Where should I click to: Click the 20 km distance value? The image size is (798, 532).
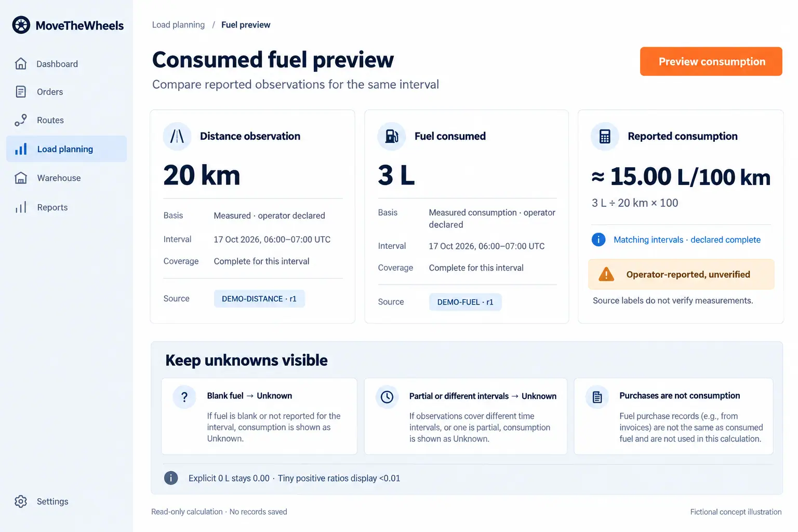coord(202,175)
